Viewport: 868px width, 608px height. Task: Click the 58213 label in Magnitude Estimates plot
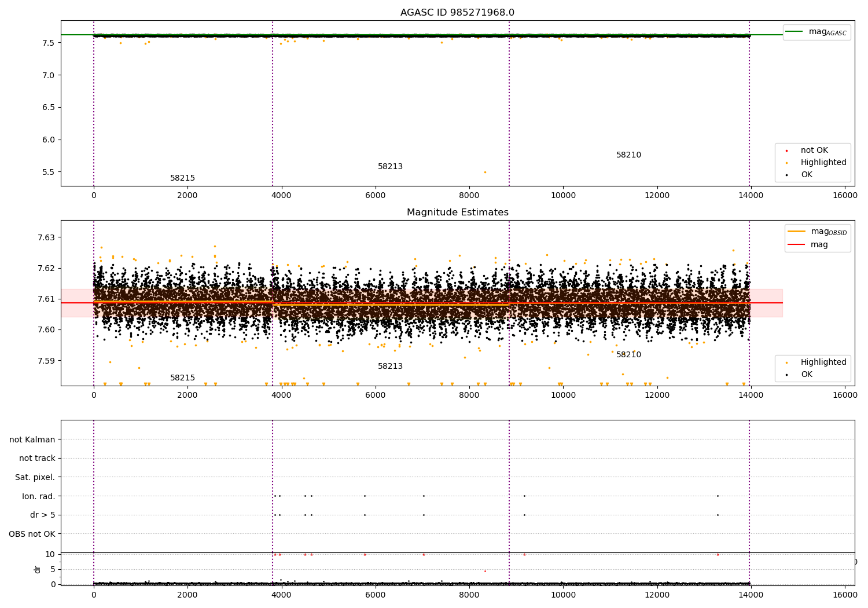coord(390,367)
